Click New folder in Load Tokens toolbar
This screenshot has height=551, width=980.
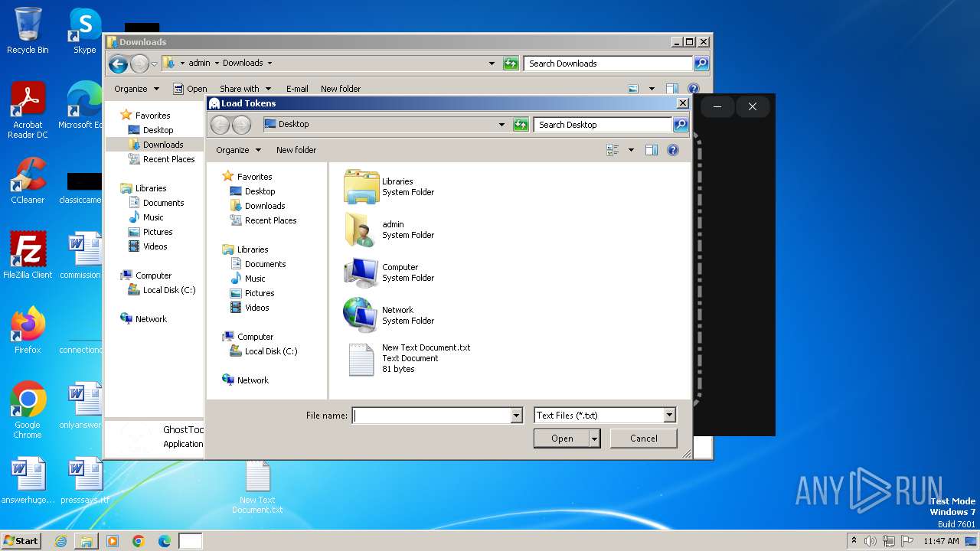point(296,150)
